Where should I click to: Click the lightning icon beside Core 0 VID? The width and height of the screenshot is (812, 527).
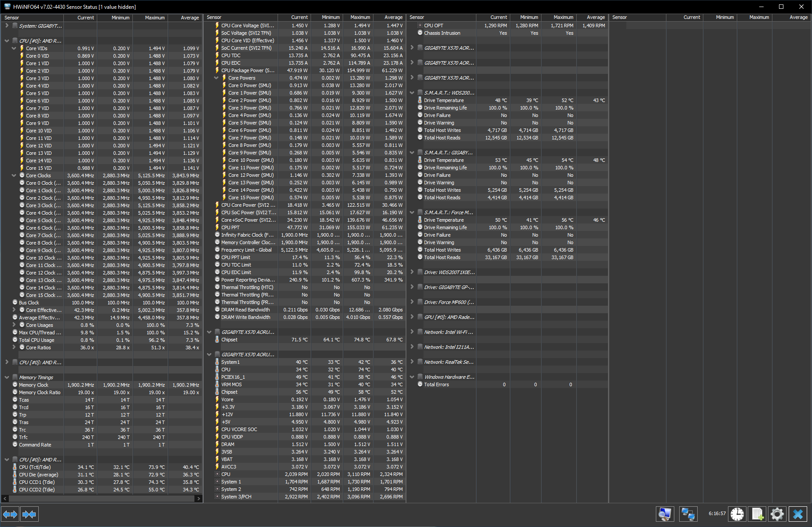[22, 56]
